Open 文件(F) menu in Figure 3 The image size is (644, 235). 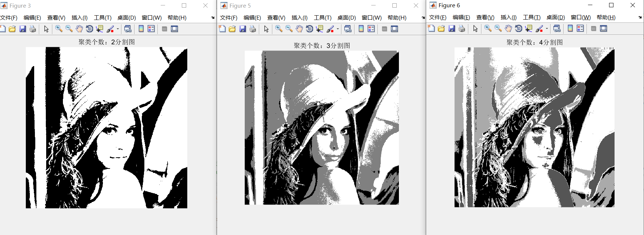click(x=9, y=17)
